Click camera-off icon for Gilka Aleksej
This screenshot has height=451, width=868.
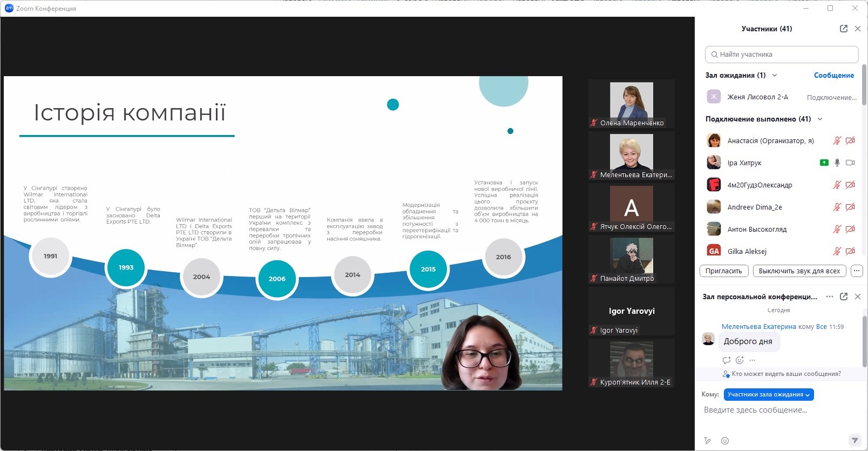(x=850, y=251)
